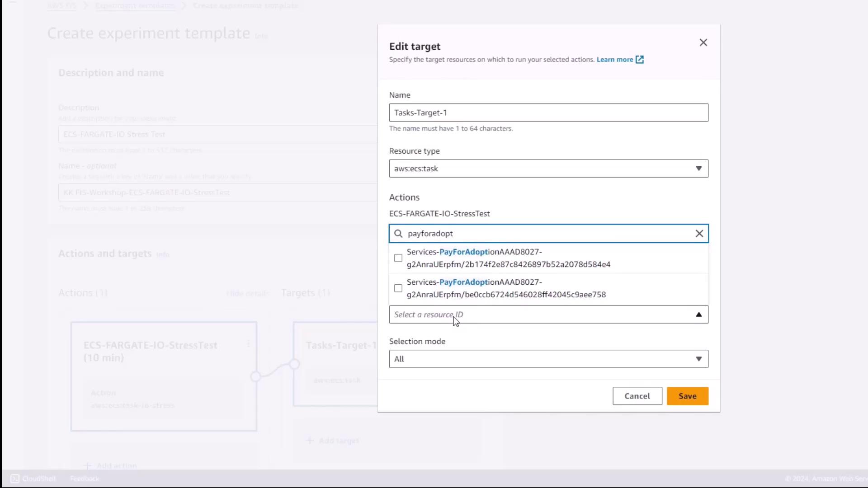Save the target settings

point(687,396)
